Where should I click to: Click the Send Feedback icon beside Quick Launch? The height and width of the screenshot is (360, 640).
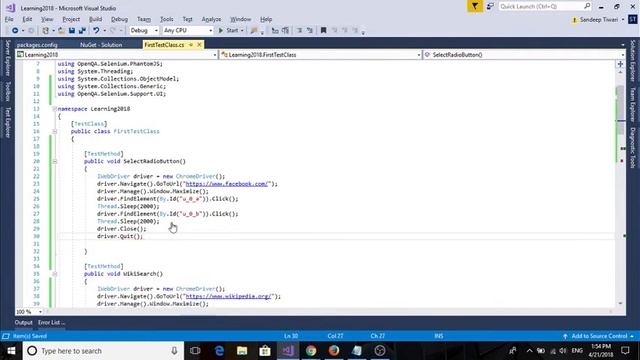490,7
